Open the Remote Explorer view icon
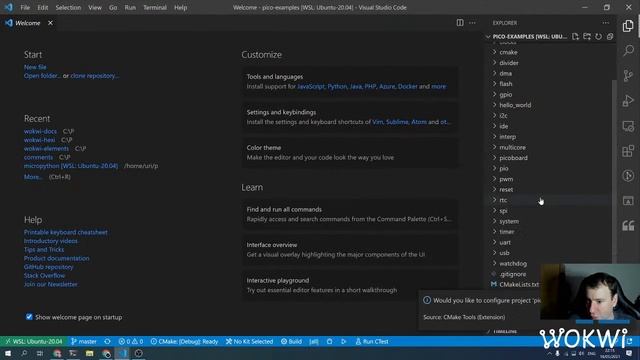The width and height of the screenshot is (640, 360). coord(628,126)
